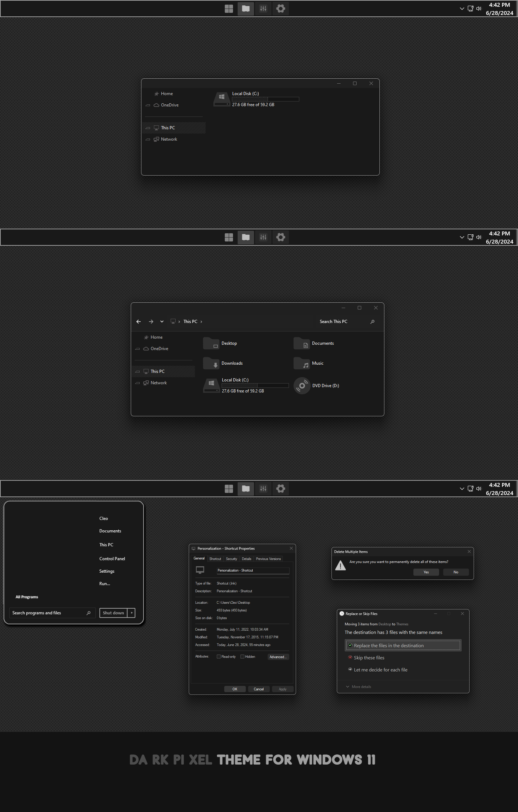This screenshot has width=518, height=812.
Task: Open Settings in the Start menu
Action: (107, 571)
